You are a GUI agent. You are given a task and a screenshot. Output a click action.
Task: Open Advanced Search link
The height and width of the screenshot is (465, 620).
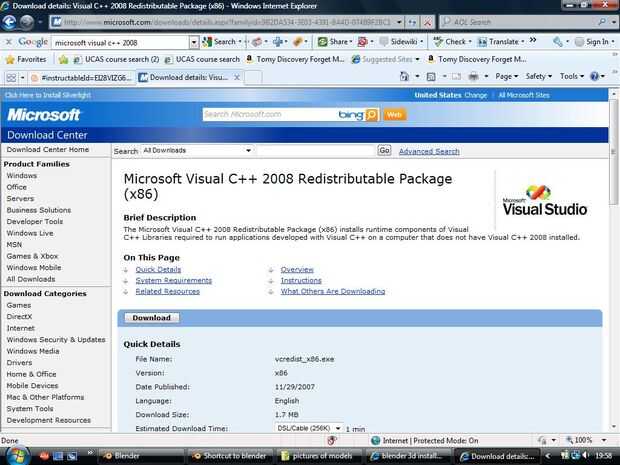pyautogui.click(x=429, y=151)
